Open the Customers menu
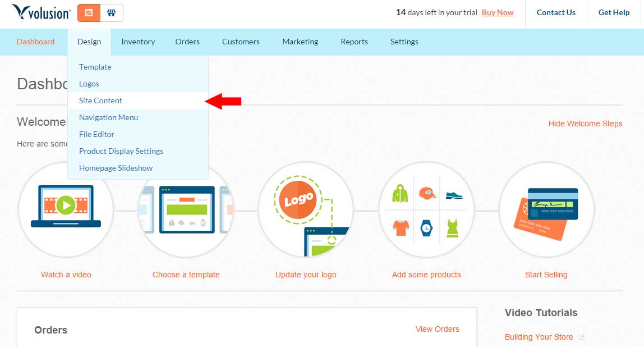The width and height of the screenshot is (644, 347). (241, 42)
